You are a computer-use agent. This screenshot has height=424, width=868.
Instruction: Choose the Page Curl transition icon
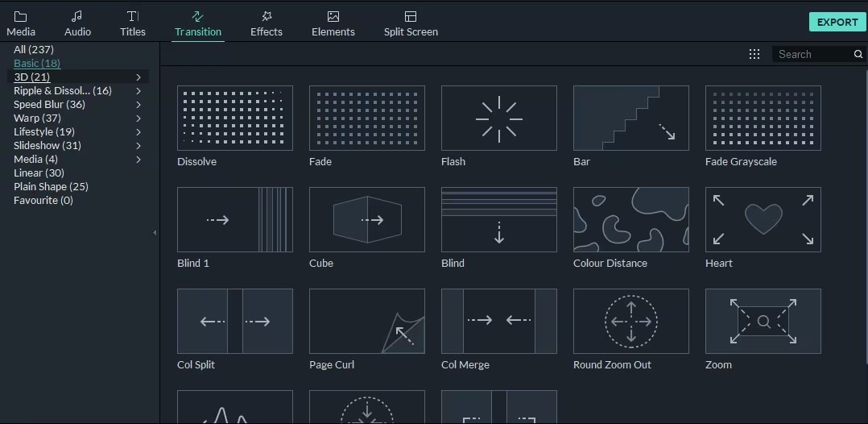[367, 321]
